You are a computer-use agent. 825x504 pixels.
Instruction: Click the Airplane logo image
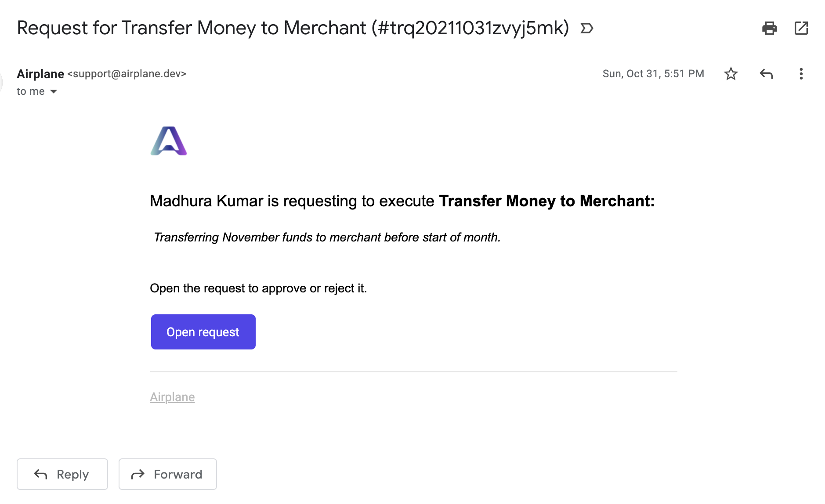point(169,141)
